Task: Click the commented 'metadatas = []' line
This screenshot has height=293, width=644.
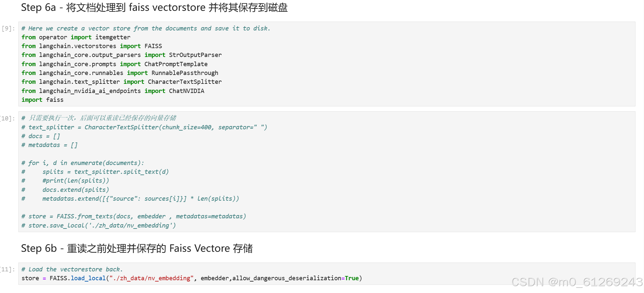Action: (49, 145)
